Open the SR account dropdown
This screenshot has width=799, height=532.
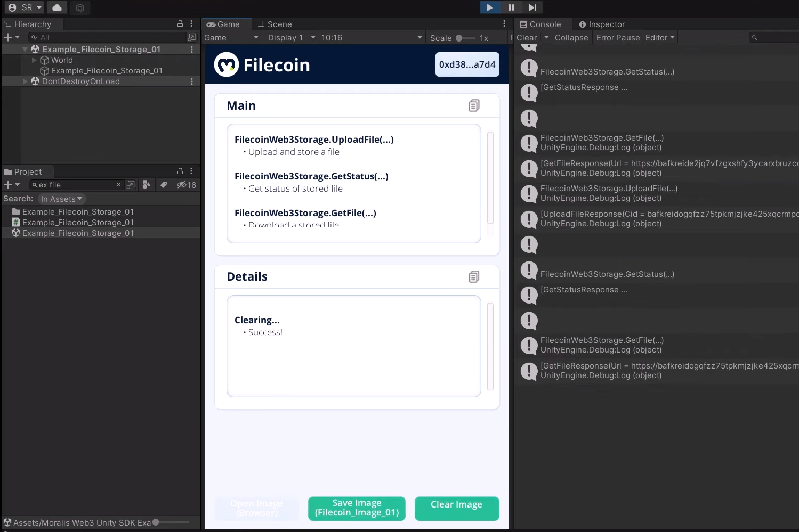tap(25, 7)
